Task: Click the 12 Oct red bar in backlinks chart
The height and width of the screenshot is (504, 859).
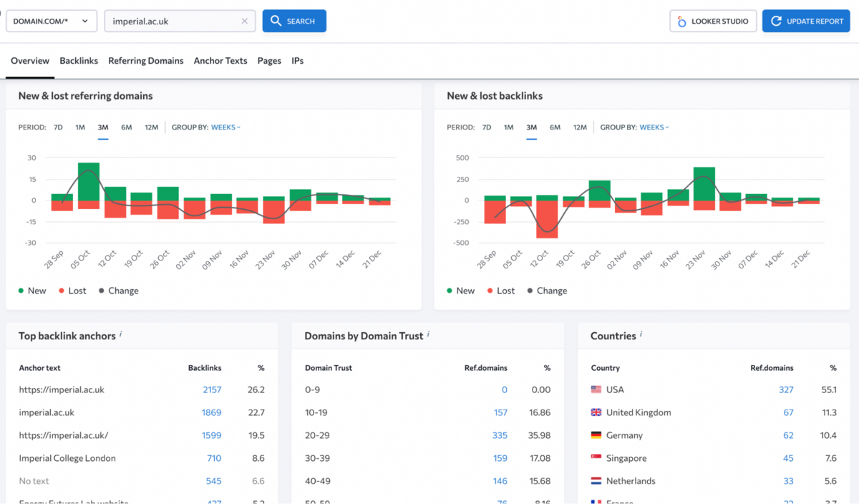Action: click(x=547, y=219)
